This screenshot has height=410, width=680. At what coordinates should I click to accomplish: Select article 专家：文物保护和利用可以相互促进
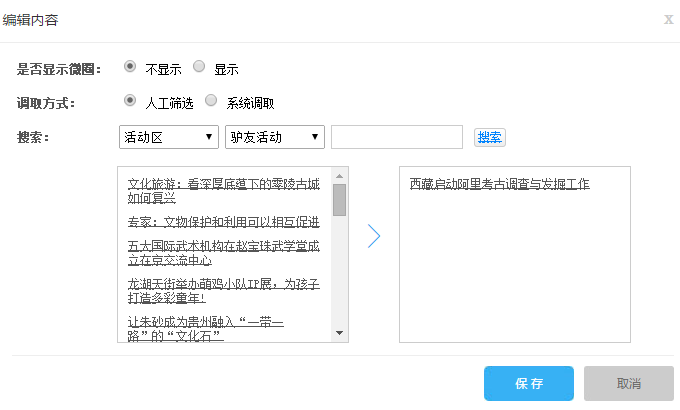click(x=223, y=222)
